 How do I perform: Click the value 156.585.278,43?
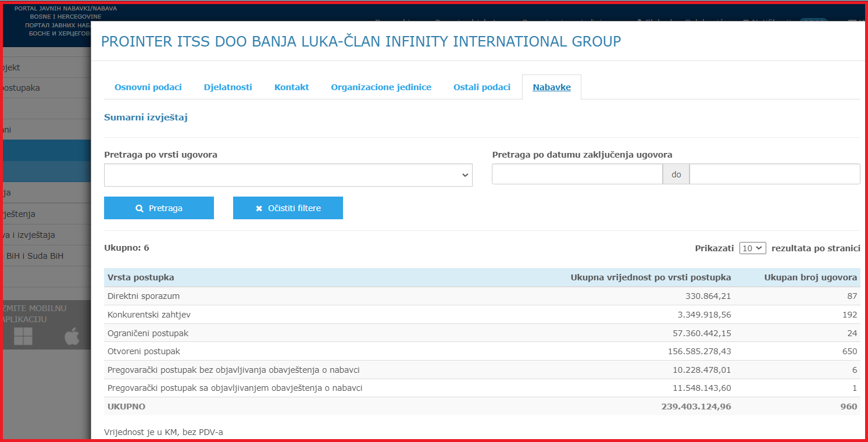pyautogui.click(x=699, y=351)
